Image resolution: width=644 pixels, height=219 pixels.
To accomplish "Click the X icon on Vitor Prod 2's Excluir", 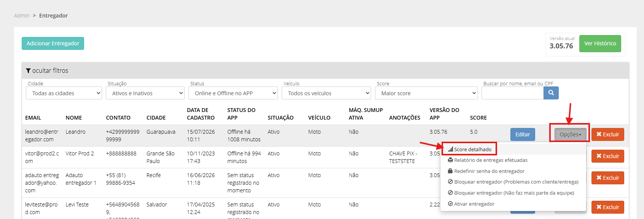I will click(599, 156).
